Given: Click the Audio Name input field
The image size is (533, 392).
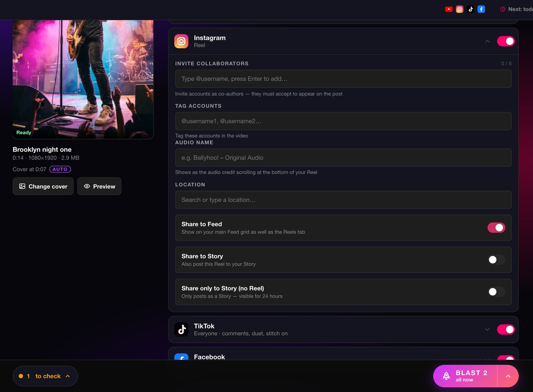Looking at the screenshot, I should tap(343, 158).
